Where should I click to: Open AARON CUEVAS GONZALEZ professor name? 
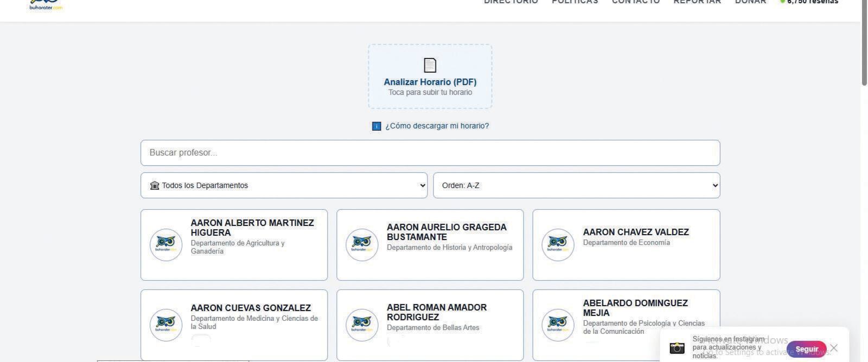pyautogui.click(x=251, y=308)
